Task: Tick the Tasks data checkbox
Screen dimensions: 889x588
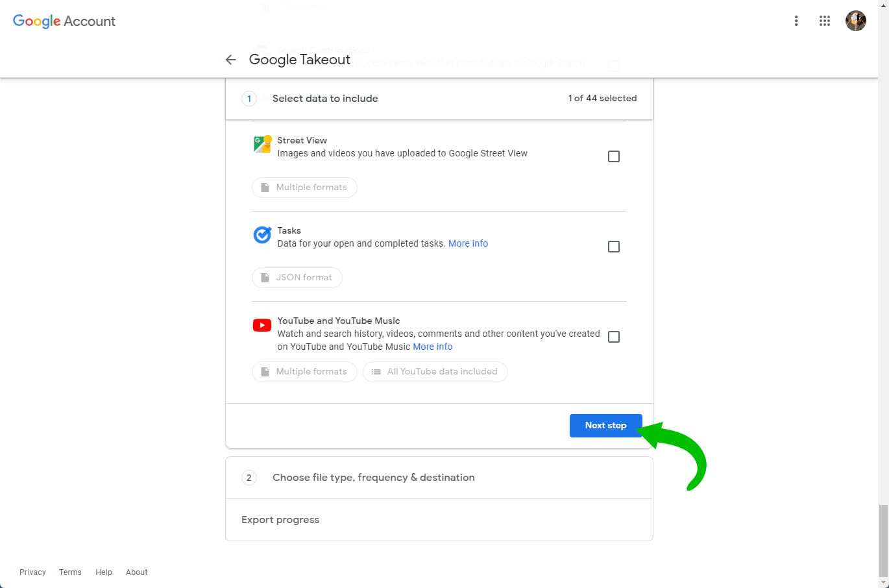Action: [x=613, y=247]
